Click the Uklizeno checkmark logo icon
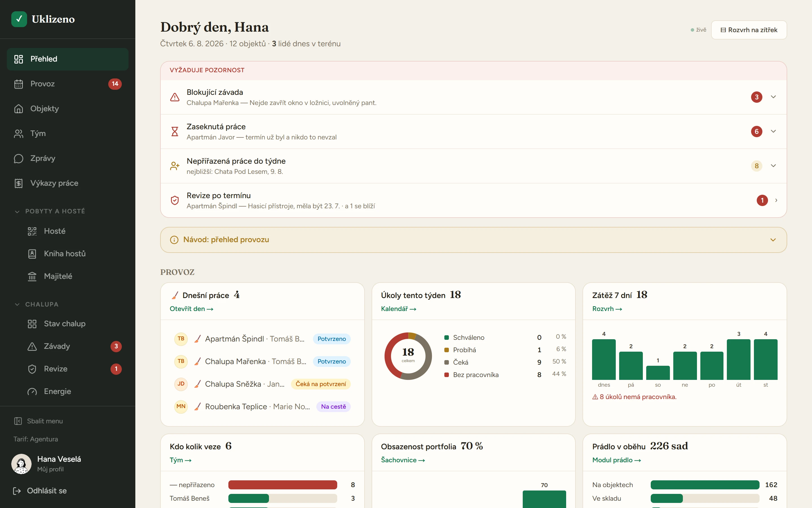 (19, 19)
